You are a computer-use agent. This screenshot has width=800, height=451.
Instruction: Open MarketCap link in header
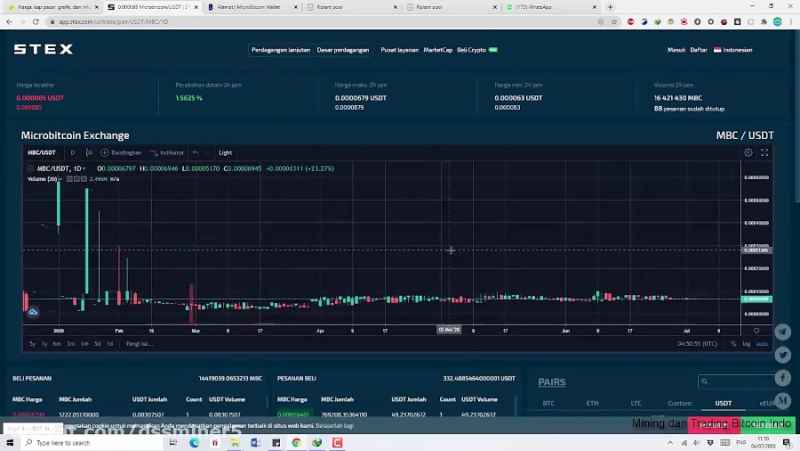coord(438,50)
